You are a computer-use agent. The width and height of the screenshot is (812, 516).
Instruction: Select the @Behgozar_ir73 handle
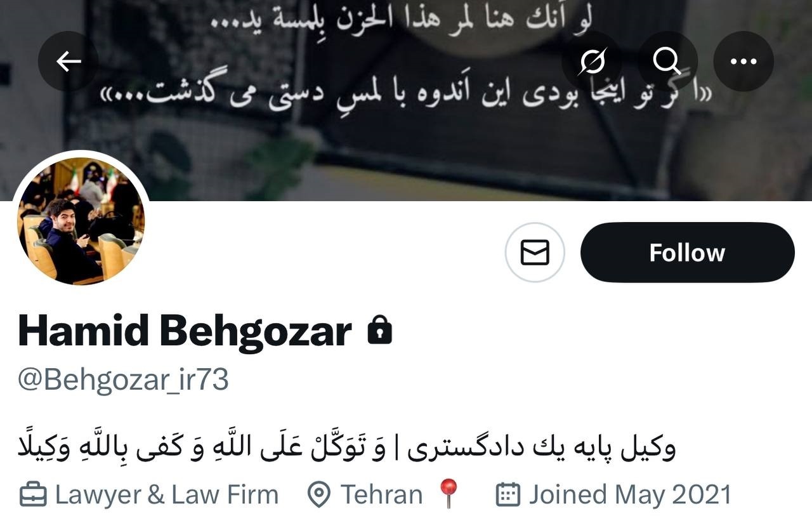[123, 380]
